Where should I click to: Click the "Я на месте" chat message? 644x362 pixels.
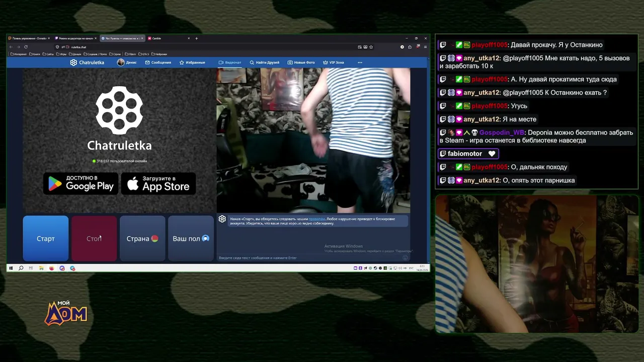click(520, 119)
